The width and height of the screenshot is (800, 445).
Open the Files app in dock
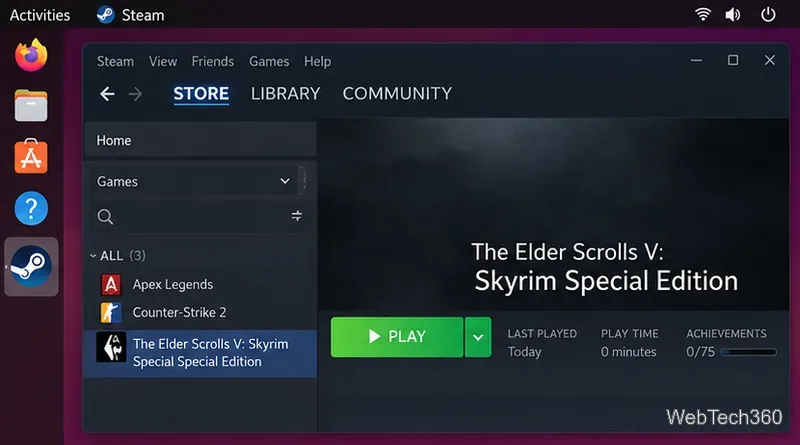click(x=31, y=106)
